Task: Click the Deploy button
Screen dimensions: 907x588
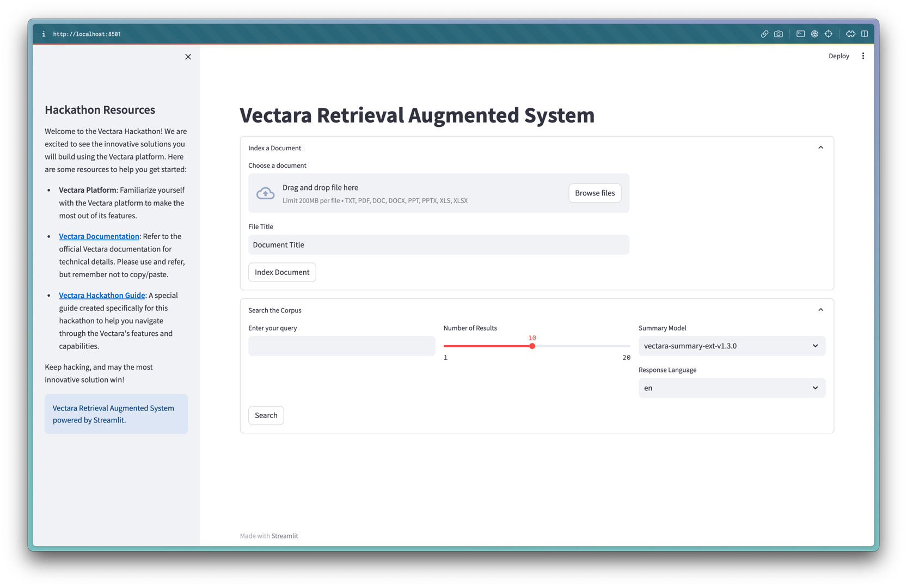Action: pos(838,56)
